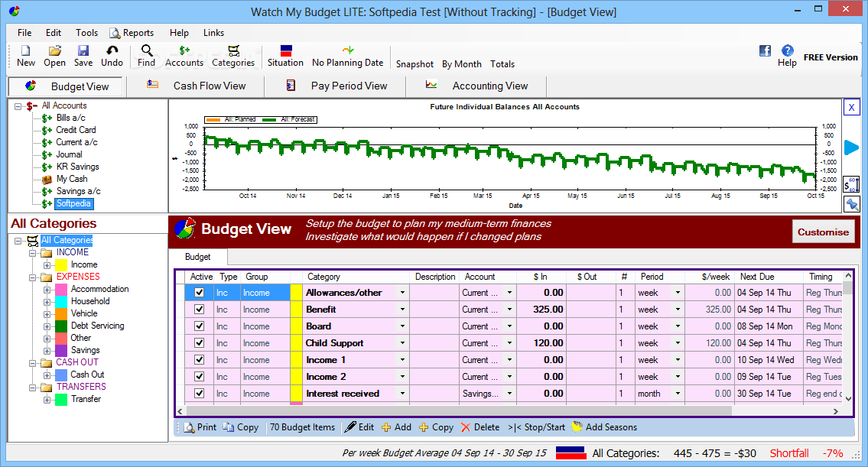Screen dimensions: 868x467
Task: Toggle Active checkbox for Income 1
Action: pos(200,360)
